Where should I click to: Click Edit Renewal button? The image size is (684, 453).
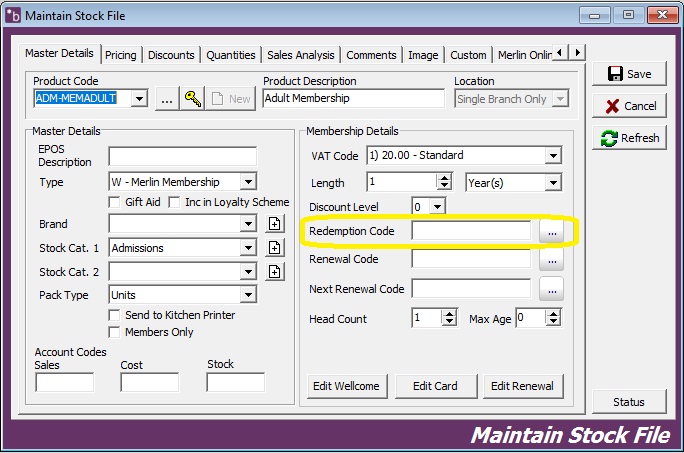coord(523,386)
